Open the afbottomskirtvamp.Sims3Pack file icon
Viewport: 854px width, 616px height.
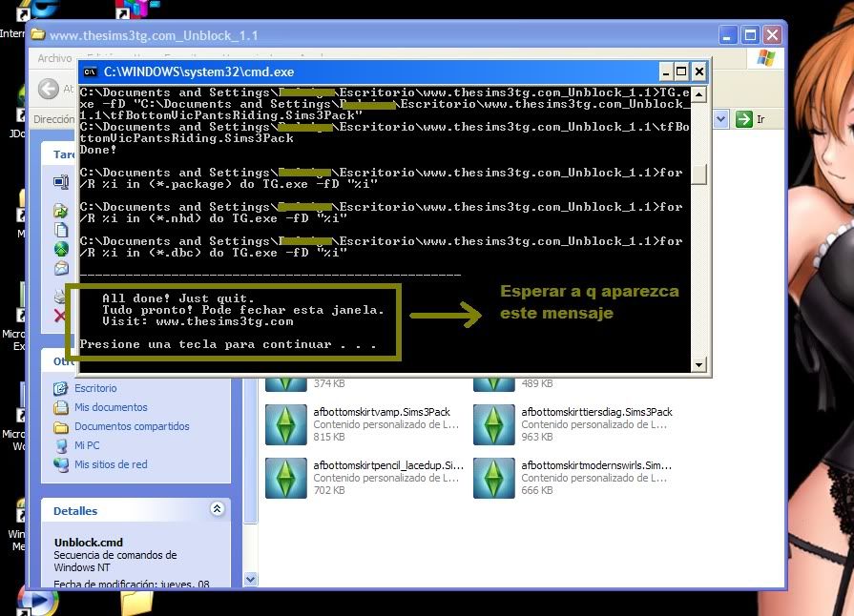coord(286,424)
